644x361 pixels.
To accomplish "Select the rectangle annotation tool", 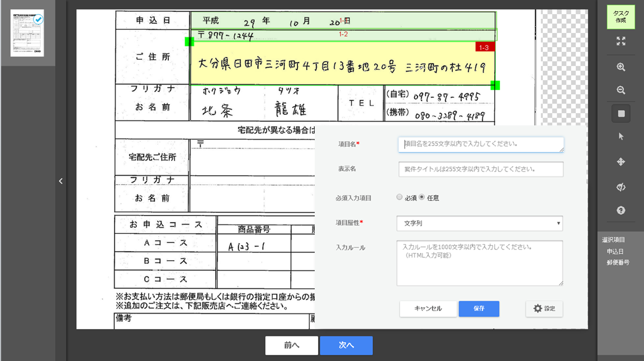I will coord(621,112).
